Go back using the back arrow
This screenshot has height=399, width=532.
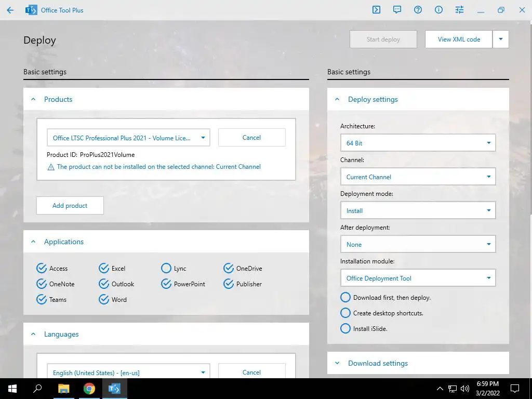(x=10, y=10)
